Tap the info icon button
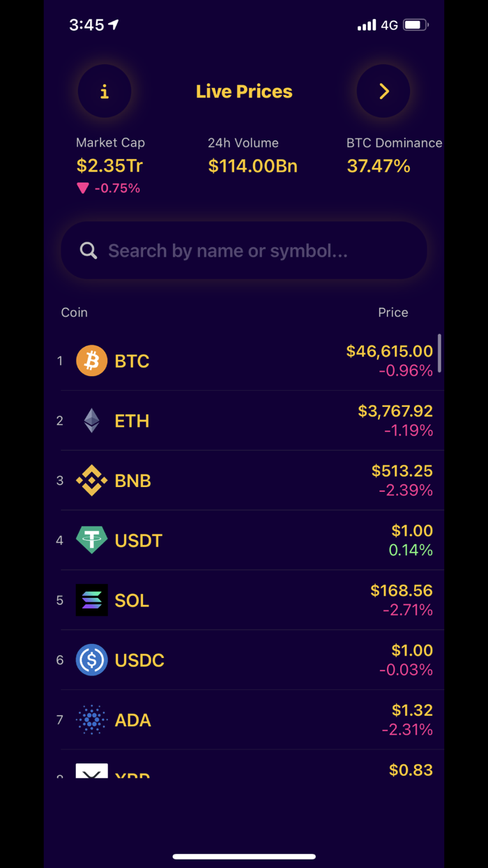The height and width of the screenshot is (868, 488). click(x=105, y=91)
